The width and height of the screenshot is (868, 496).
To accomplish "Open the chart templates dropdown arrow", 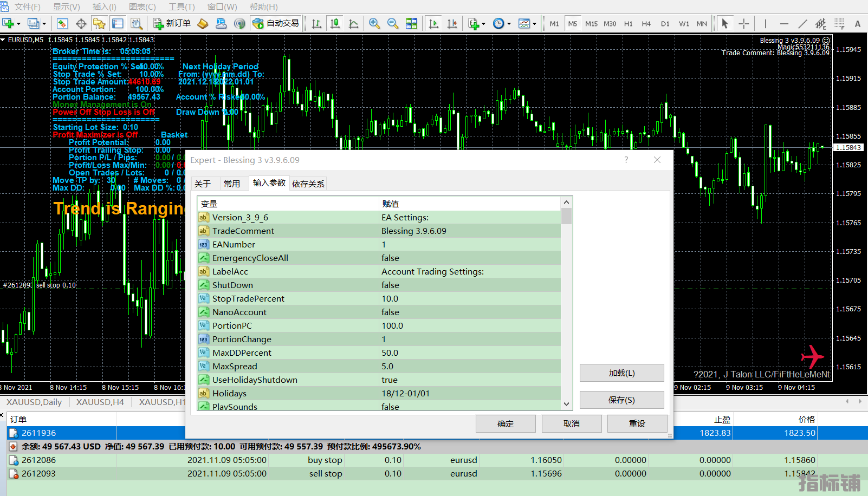I will (x=534, y=24).
